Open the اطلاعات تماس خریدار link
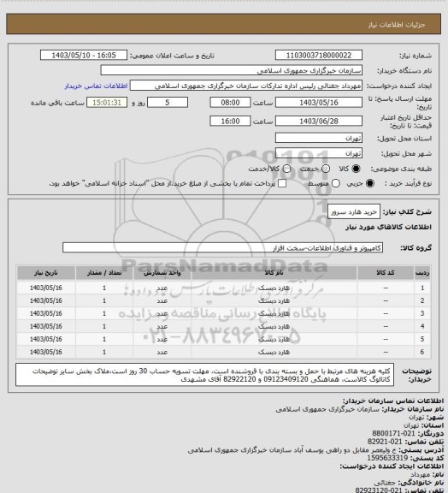This screenshot has width=448, height=493. [96, 86]
